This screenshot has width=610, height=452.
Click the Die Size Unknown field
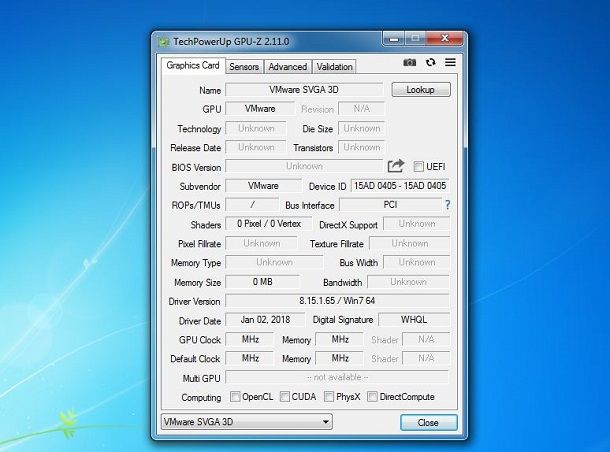point(361,128)
